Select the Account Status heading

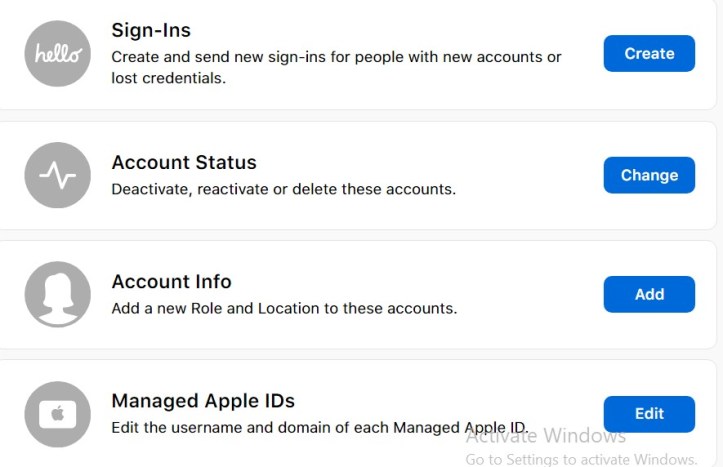(184, 162)
